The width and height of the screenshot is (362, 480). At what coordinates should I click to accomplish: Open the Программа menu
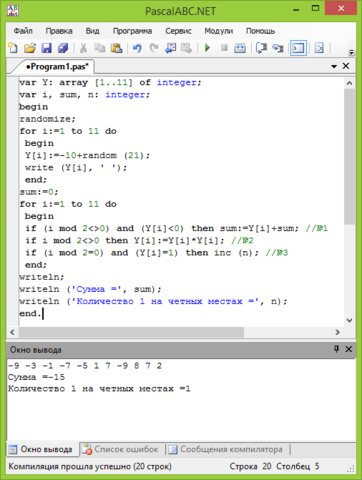(132, 31)
